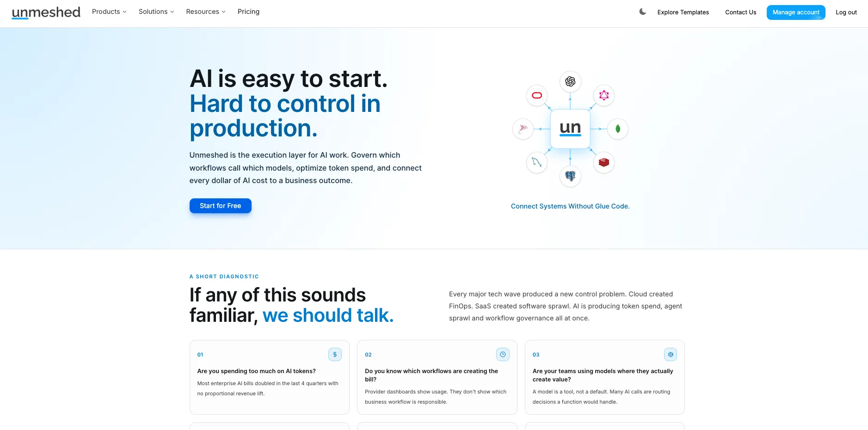Select the PostgreSQL elephant icon
Screen dimensions: 868x430
click(x=570, y=176)
